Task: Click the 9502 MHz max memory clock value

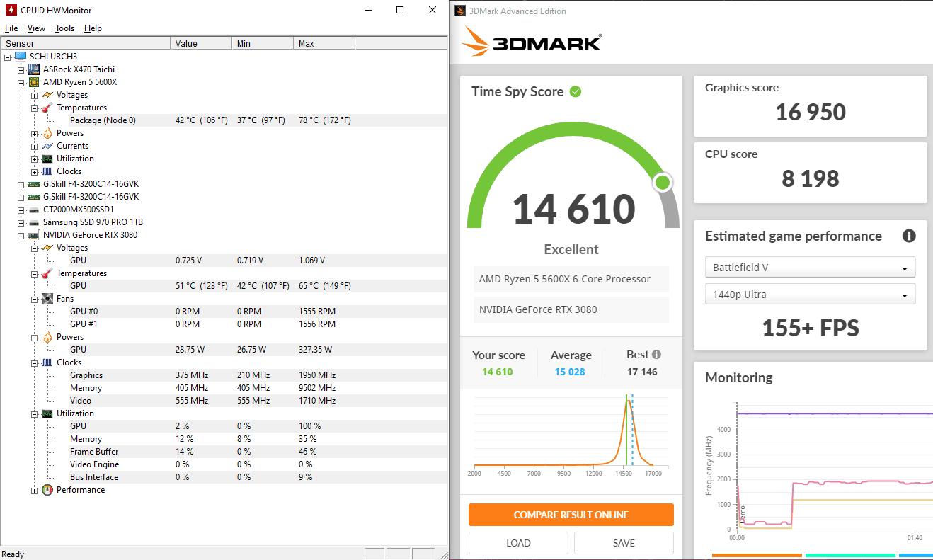Action: click(x=317, y=388)
